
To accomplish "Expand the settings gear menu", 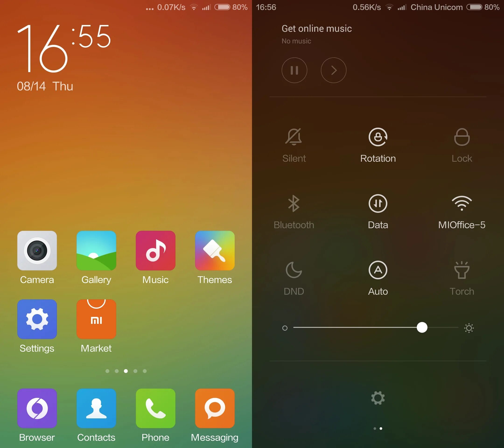I will coord(378,398).
